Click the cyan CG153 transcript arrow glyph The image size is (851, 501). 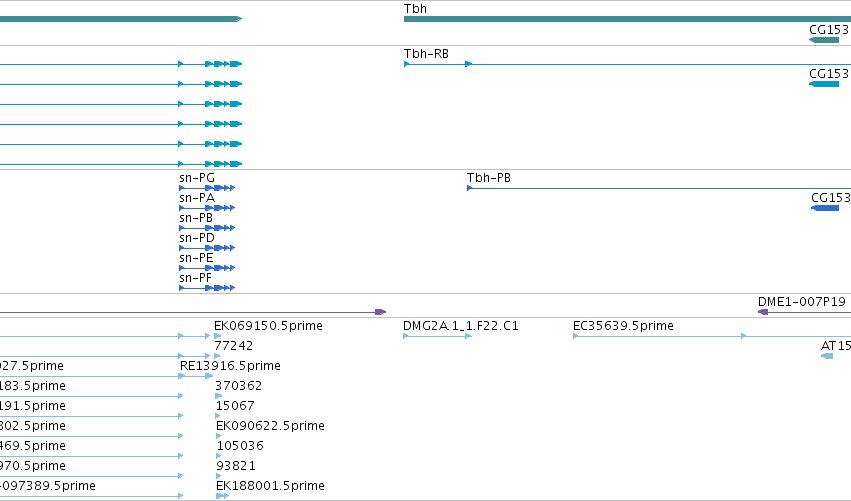824,84
